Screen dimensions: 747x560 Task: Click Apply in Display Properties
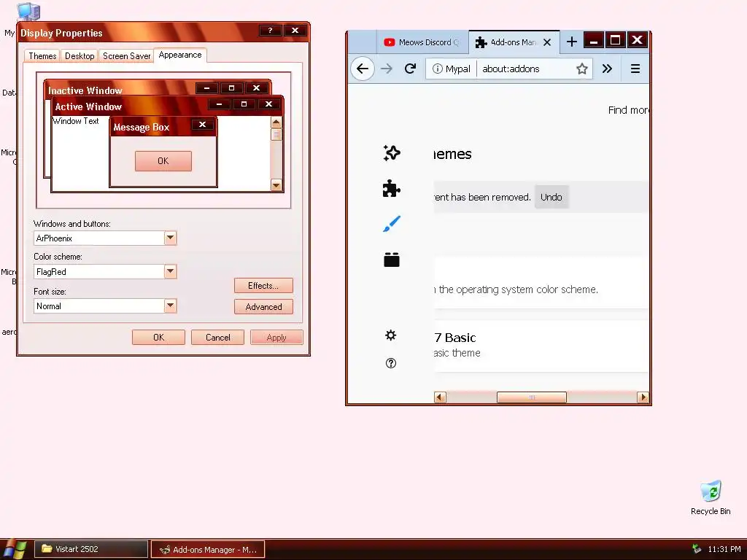click(x=276, y=337)
